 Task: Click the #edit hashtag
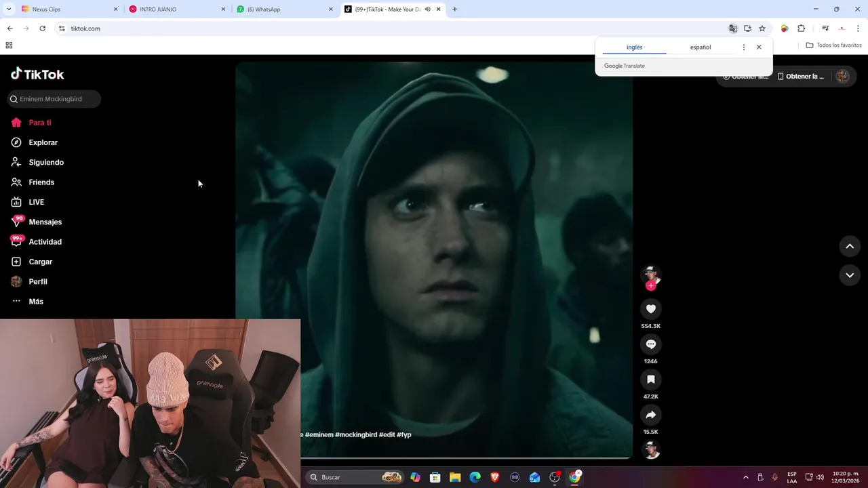tap(387, 434)
